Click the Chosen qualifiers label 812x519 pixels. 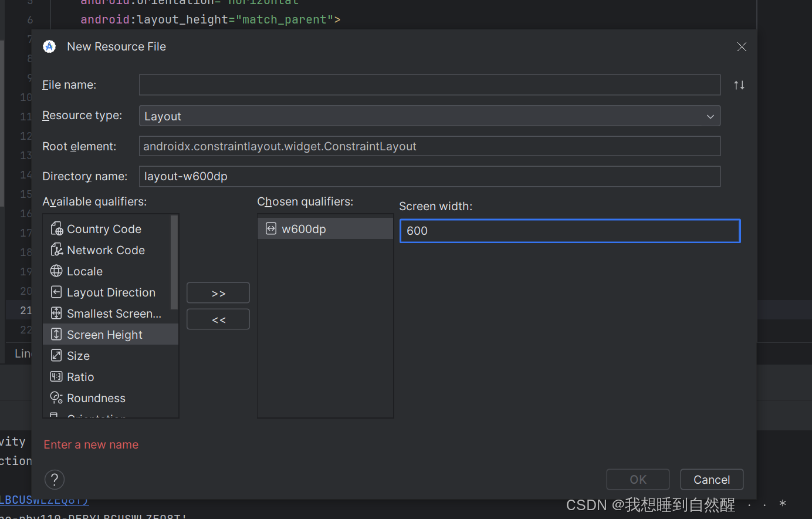(305, 201)
